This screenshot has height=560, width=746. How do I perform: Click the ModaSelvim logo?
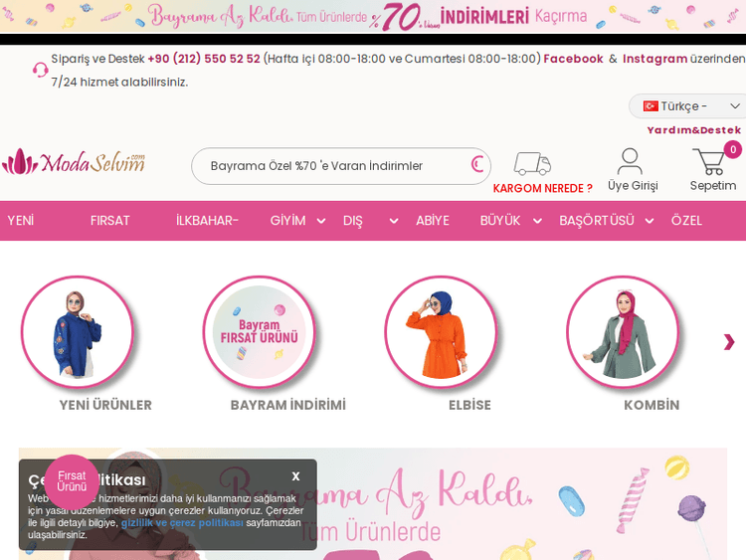pos(74,162)
